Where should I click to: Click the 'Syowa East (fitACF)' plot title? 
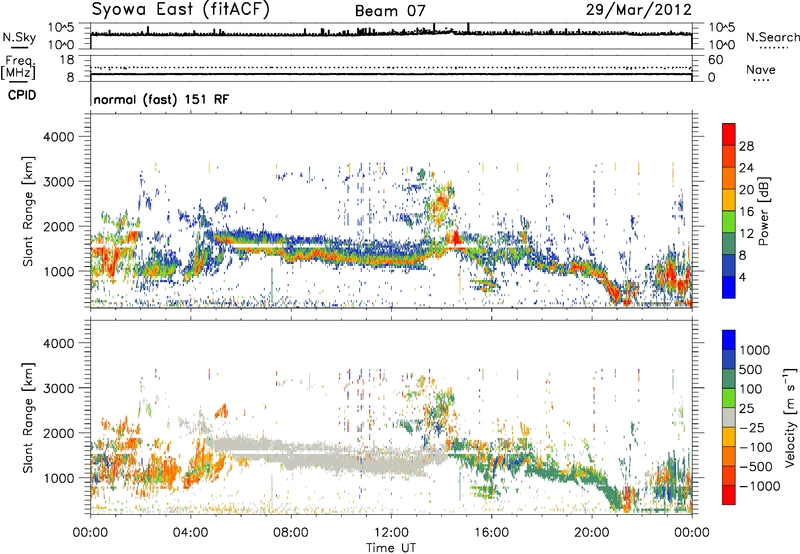(x=181, y=10)
